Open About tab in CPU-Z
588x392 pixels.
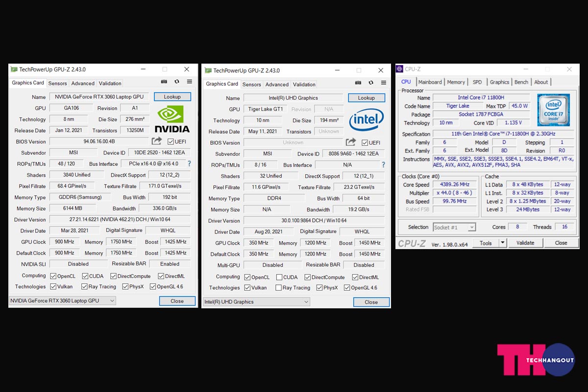click(x=541, y=82)
